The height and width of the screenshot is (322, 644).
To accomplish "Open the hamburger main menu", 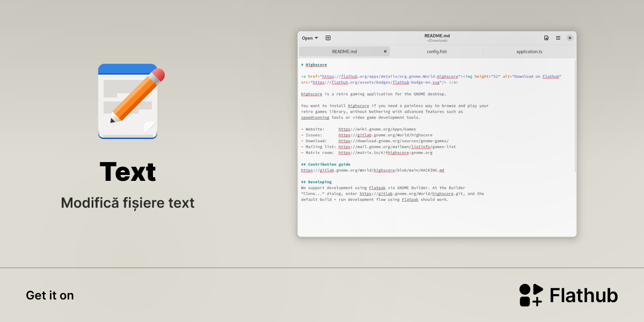I will [x=558, y=38].
